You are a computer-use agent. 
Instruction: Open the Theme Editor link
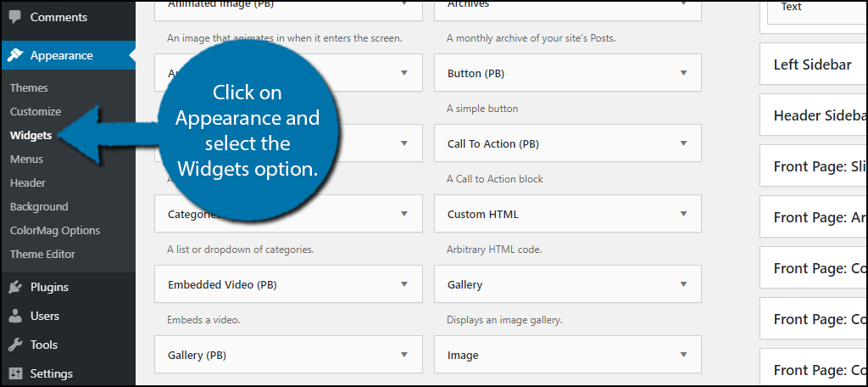point(42,255)
